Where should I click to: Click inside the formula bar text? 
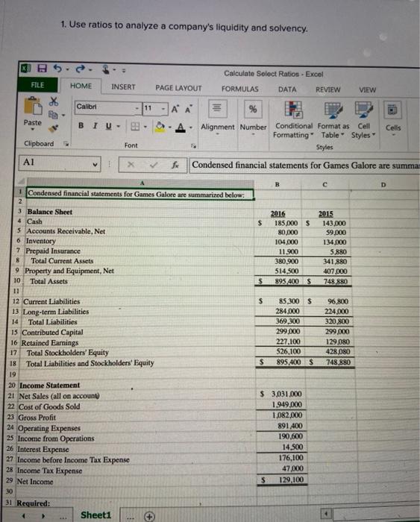click(305, 166)
